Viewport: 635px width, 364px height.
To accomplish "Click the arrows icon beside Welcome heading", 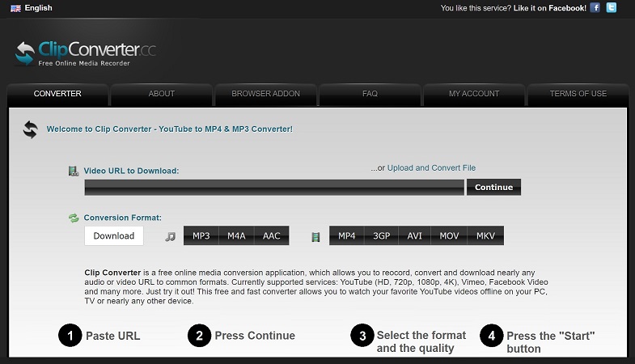I will tap(31, 129).
